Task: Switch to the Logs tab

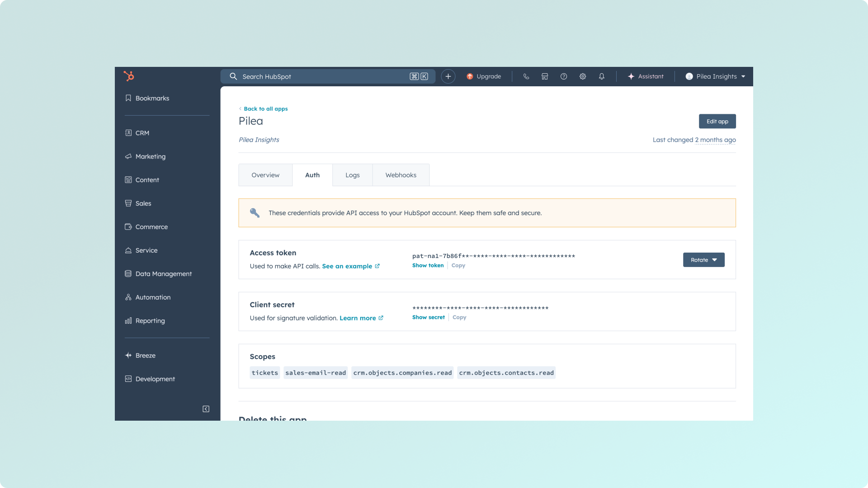Action: 352,175
